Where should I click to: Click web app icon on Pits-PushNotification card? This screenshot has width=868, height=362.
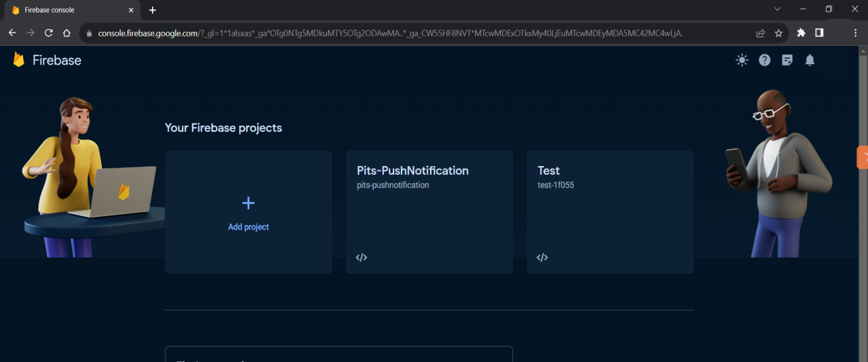tap(362, 257)
